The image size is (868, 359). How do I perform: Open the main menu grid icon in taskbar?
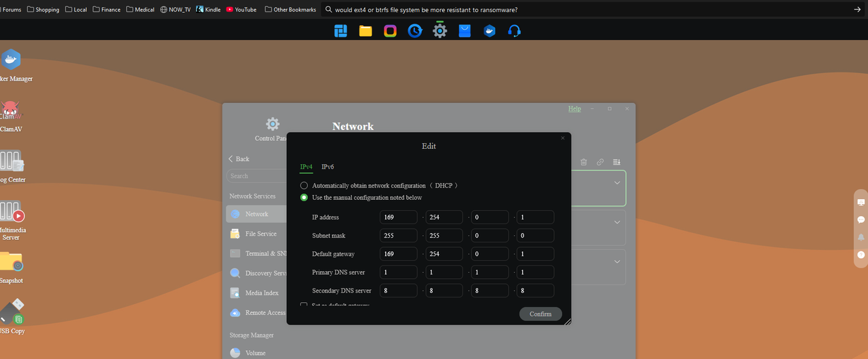[340, 30]
